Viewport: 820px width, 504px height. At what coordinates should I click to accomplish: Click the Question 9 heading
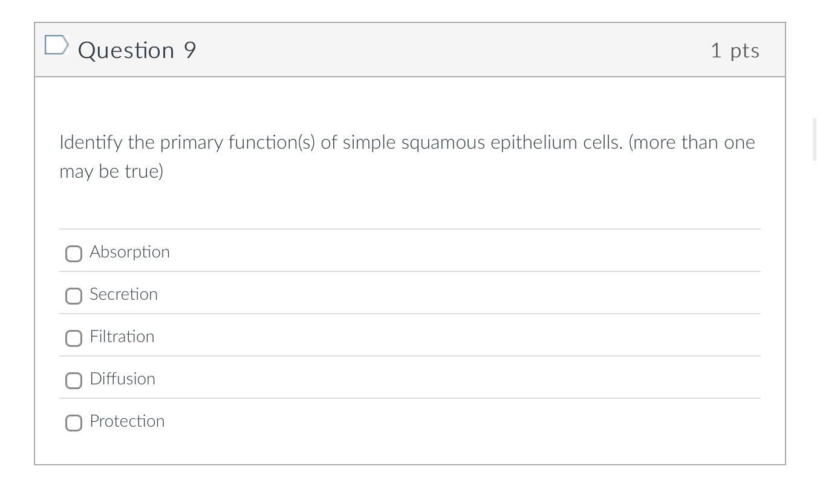[137, 50]
